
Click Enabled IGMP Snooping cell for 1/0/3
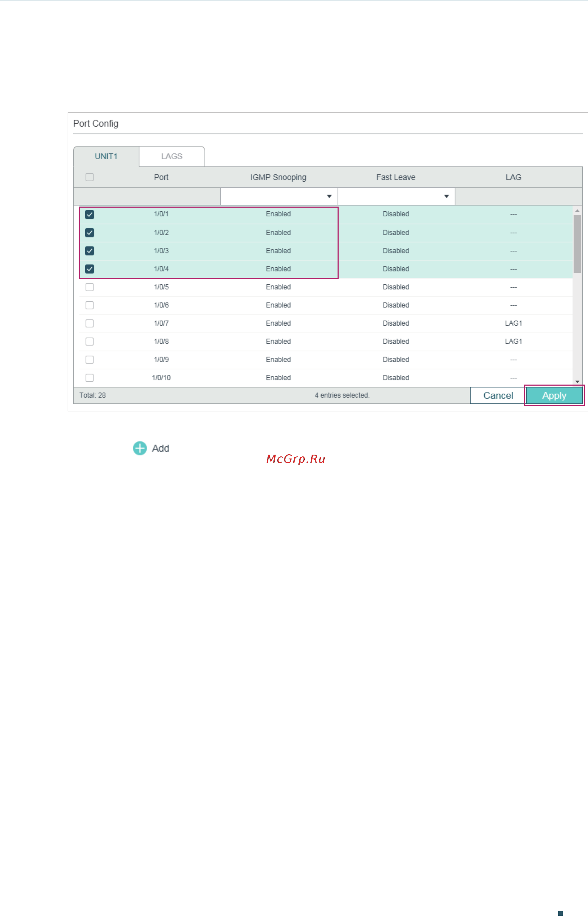[278, 251]
